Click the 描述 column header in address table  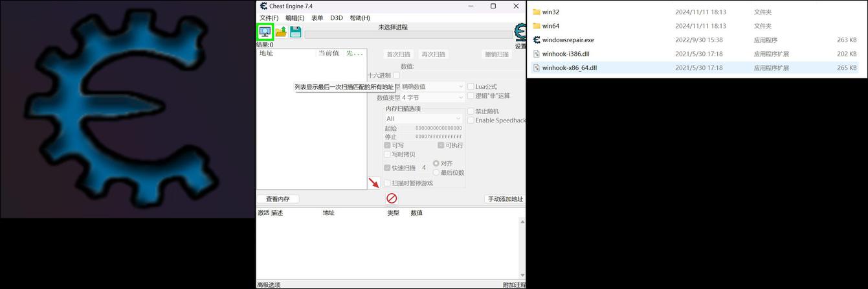(277, 213)
